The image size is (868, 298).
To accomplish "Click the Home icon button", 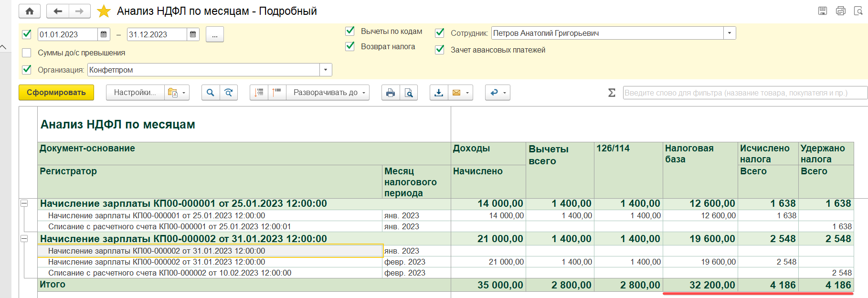I will coord(29,11).
